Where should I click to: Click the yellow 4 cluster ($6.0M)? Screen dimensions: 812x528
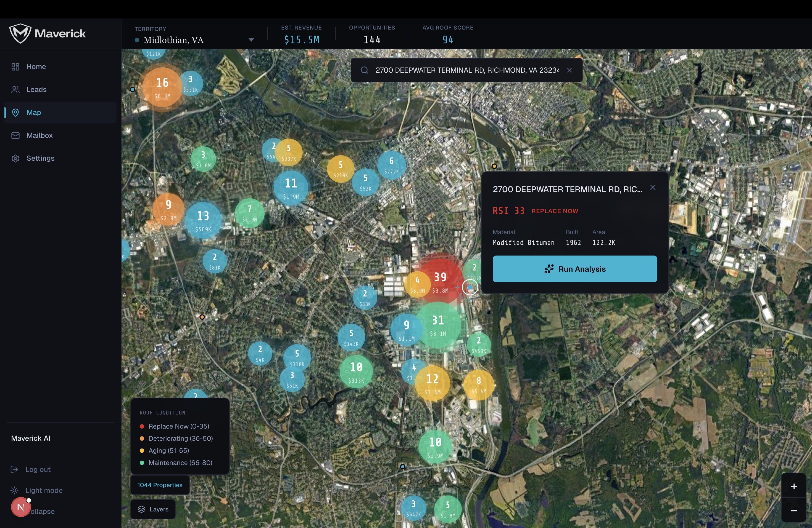[x=417, y=284]
